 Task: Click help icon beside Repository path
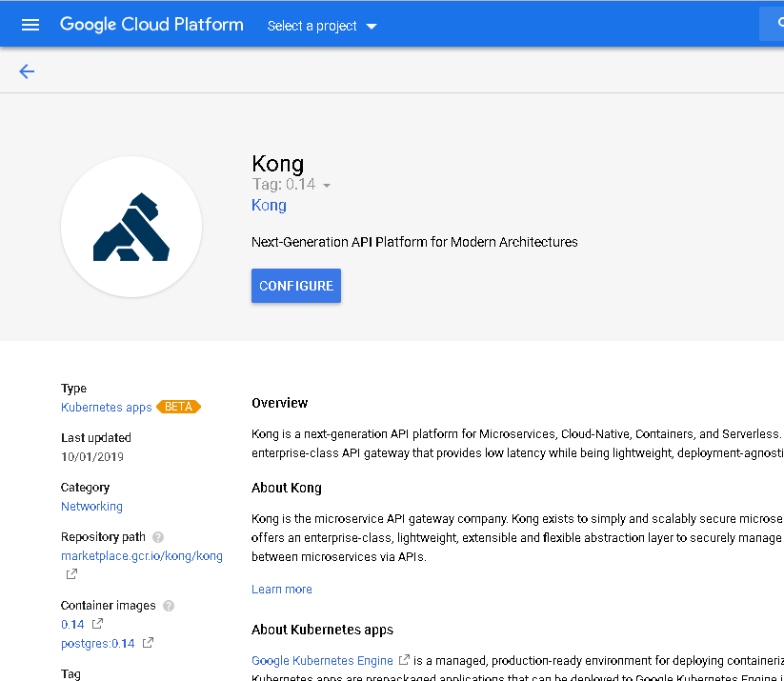158,537
